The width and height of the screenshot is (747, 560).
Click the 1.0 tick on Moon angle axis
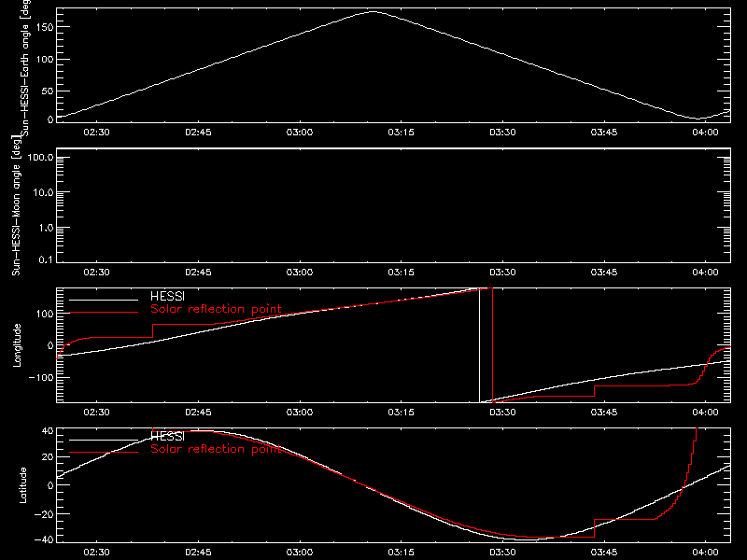[x=46, y=228]
